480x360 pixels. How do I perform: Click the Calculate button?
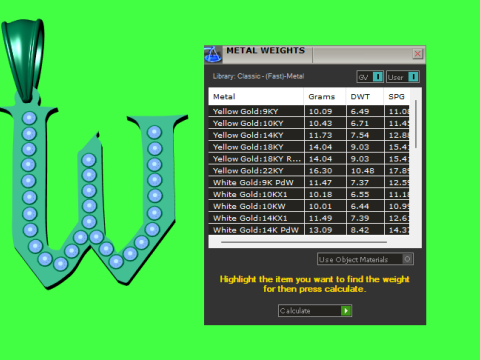coord(315,311)
